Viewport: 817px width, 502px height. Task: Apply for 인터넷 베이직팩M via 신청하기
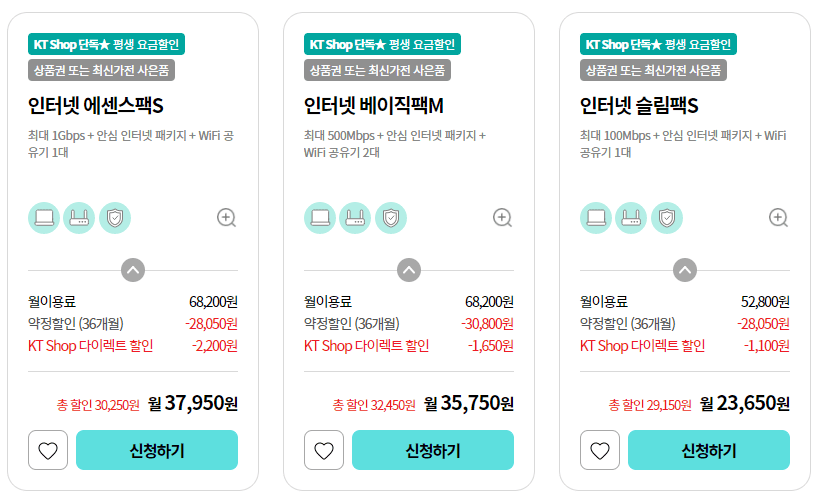[x=433, y=450]
